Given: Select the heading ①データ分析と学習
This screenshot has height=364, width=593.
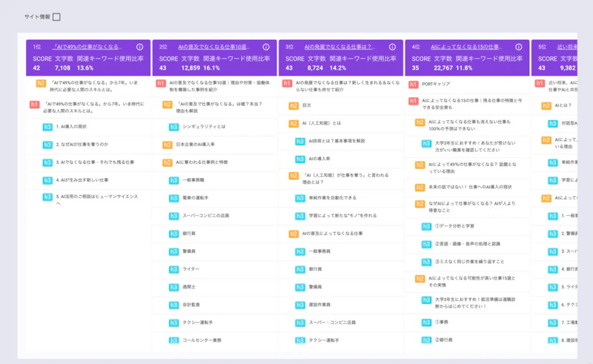Looking at the screenshot, I should [x=454, y=225].
